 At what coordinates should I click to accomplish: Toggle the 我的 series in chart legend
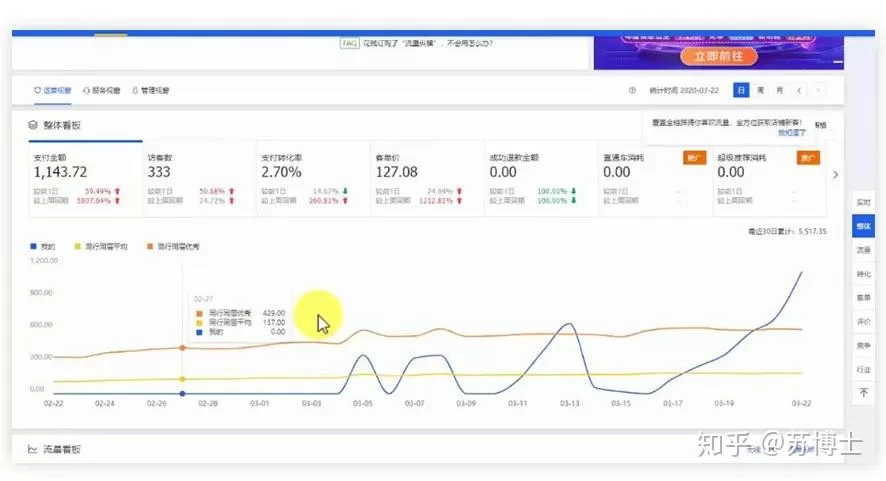(41, 246)
